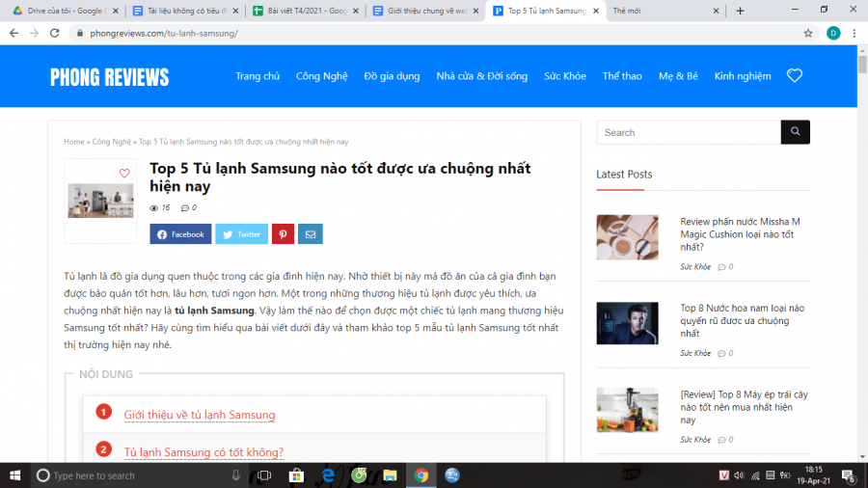The image size is (868, 488).
Task: Jump to Tủ lạnh Samsung có tốt không section
Action: click(x=203, y=452)
